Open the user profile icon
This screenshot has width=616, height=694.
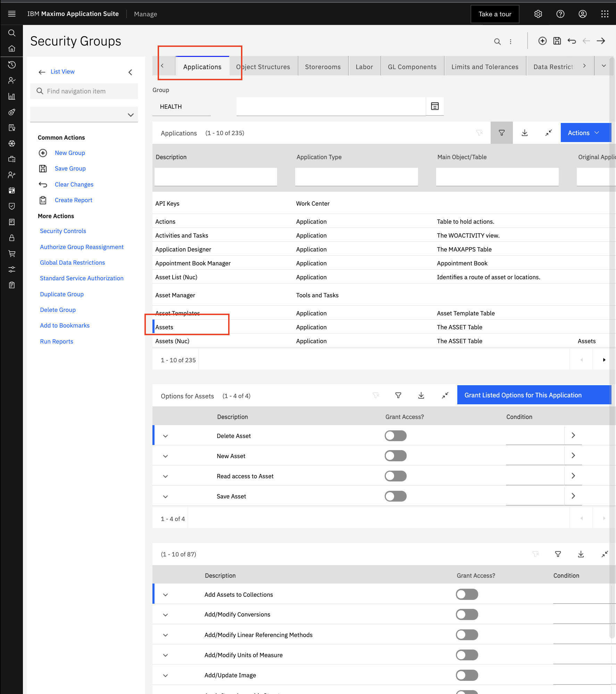click(x=583, y=14)
